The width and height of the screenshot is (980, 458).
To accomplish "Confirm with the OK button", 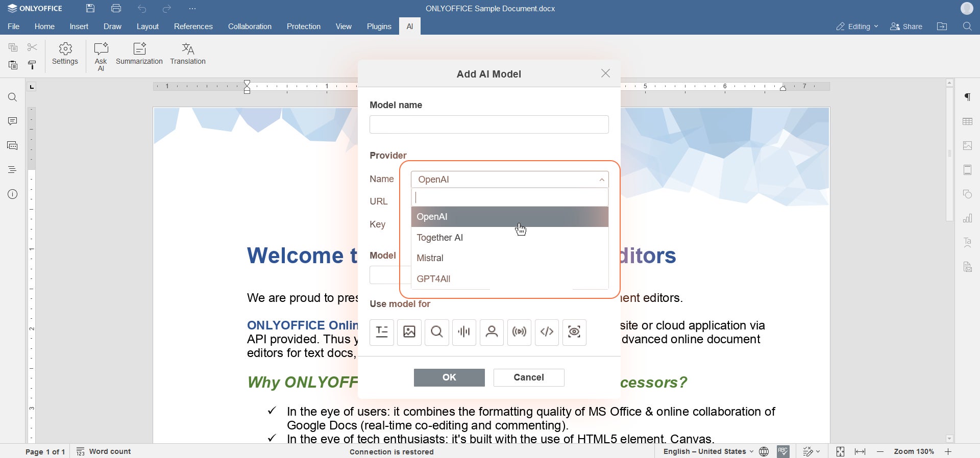I will click(x=449, y=377).
